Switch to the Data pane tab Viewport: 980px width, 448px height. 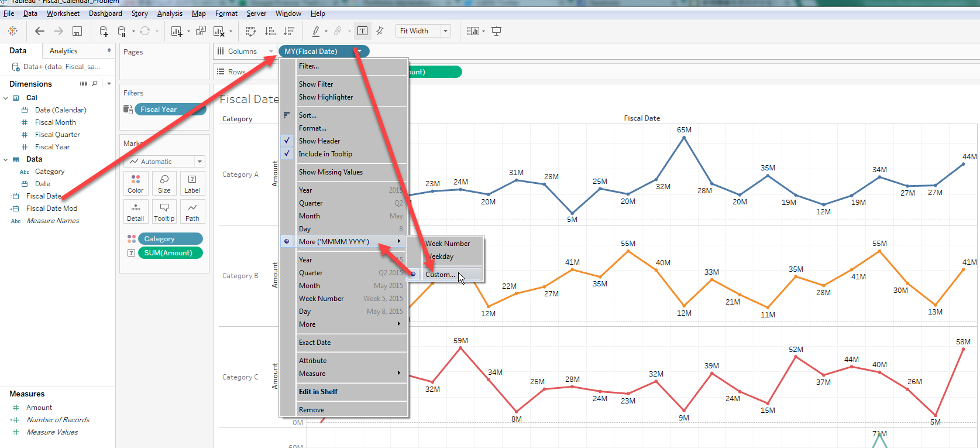coord(18,51)
